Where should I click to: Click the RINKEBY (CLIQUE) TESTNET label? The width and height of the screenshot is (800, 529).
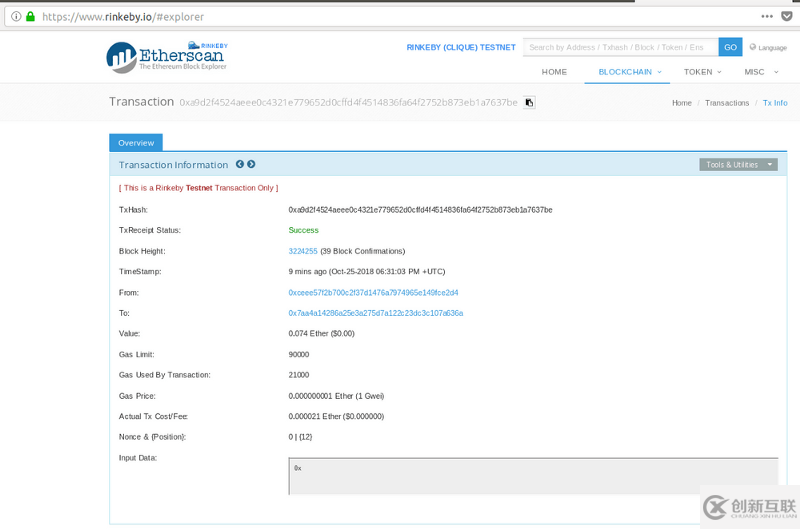click(461, 47)
